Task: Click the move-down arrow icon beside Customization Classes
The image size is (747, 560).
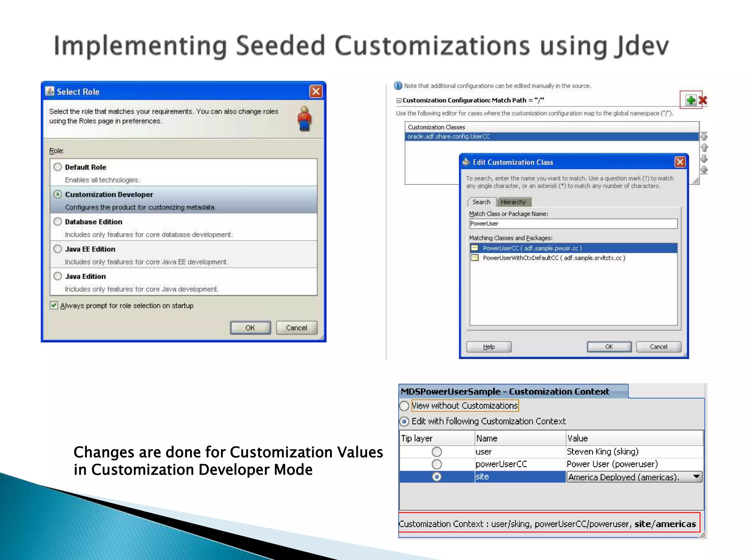Action: click(704, 159)
